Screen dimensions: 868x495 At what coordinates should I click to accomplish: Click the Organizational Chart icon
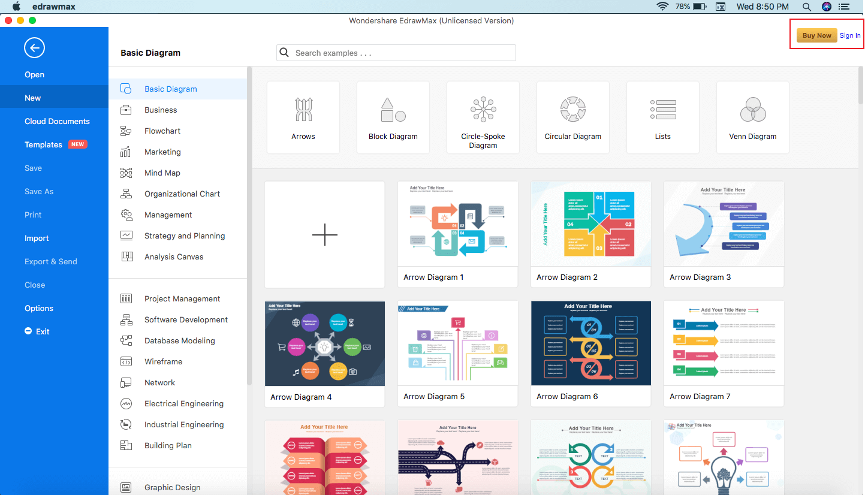[x=126, y=194]
